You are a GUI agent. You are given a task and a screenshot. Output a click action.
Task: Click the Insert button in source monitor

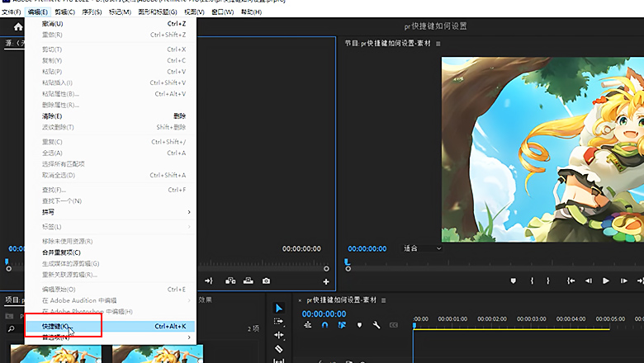[x=230, y=281]
